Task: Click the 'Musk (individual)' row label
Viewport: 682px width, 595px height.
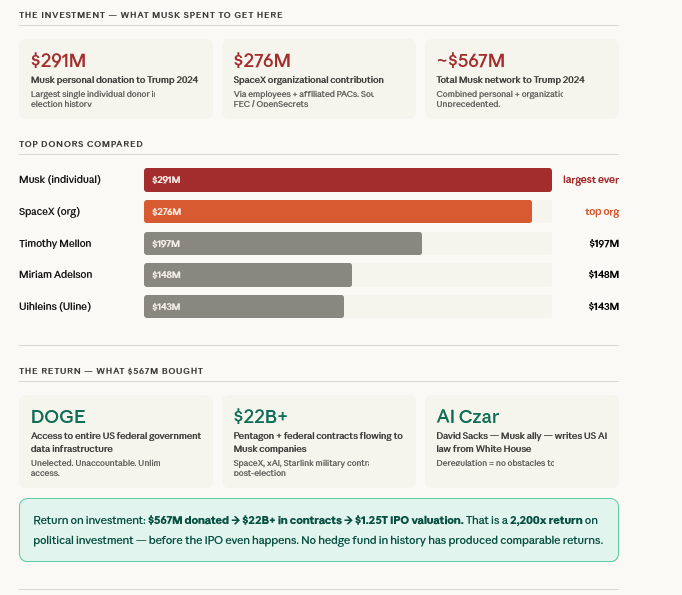Action: pyautogui.click(x=60, y=180)
